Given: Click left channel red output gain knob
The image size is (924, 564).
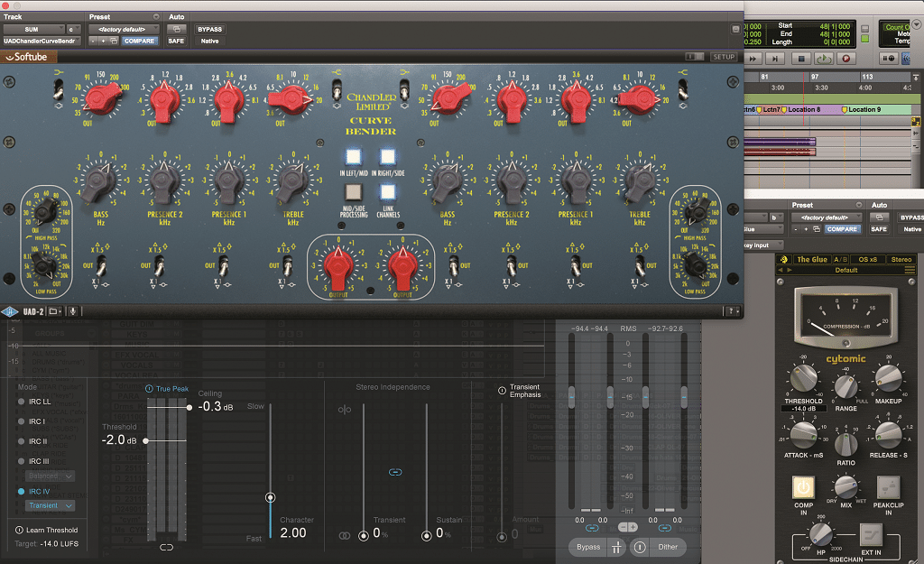Looking at the screenshot, I should (338, 264).
